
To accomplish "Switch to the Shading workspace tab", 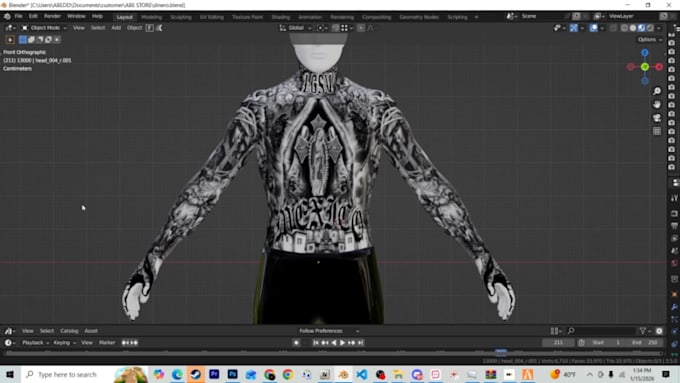I will 281,17.
